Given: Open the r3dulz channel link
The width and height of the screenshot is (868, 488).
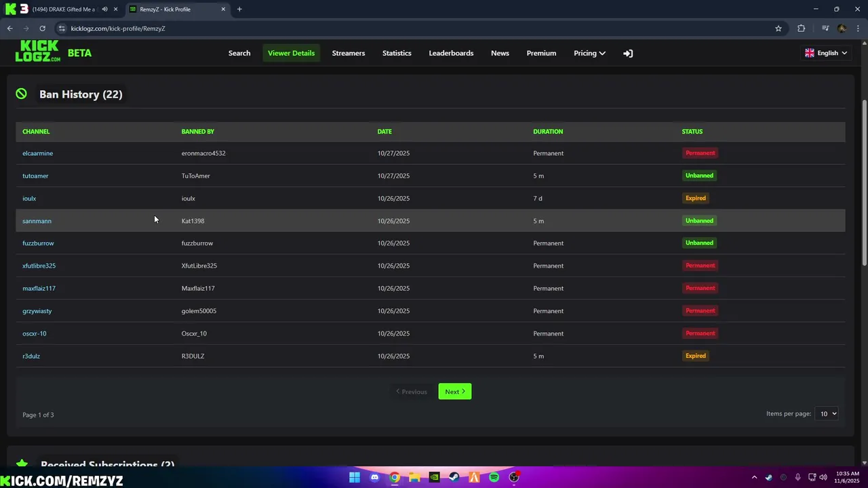Looking at the screenshot, I should click(x=31, y=356).
